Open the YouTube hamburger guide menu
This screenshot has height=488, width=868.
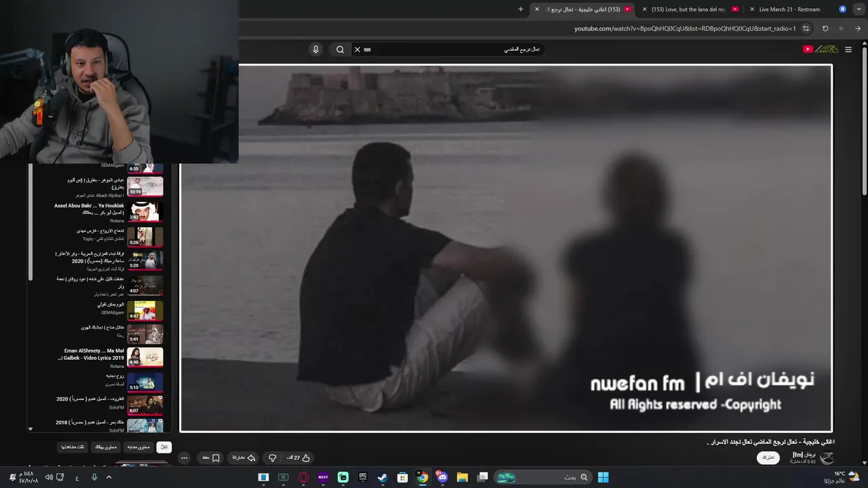click(848, 49)
